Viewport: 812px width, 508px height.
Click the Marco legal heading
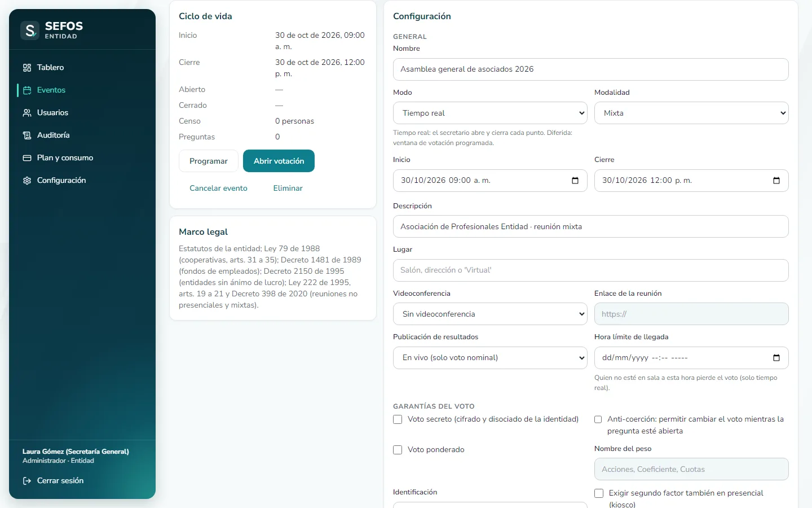pos(203,232)
